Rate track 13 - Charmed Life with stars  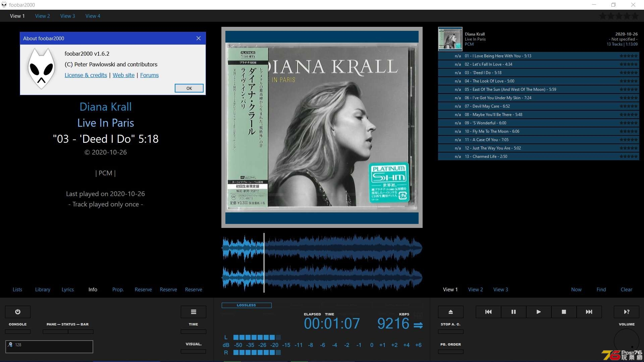point(629,157)
